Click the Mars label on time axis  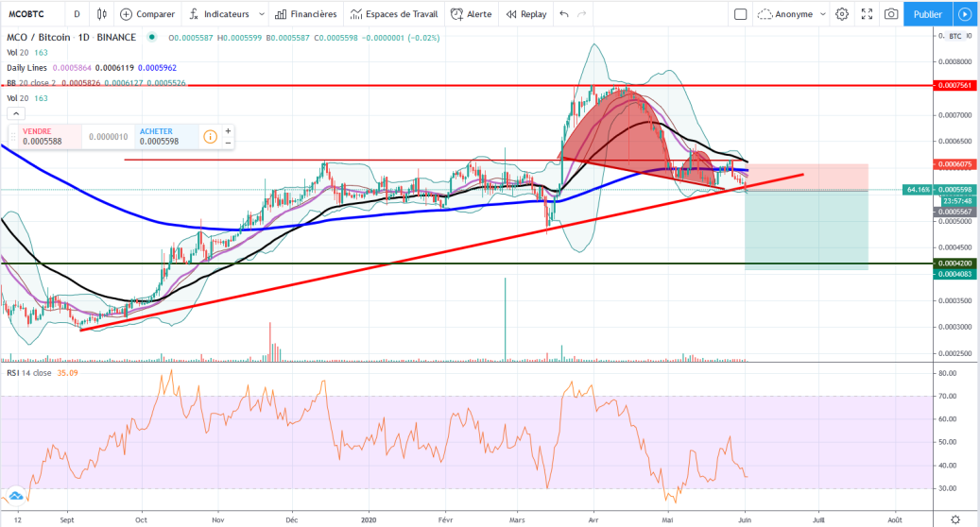click(517, 519)
